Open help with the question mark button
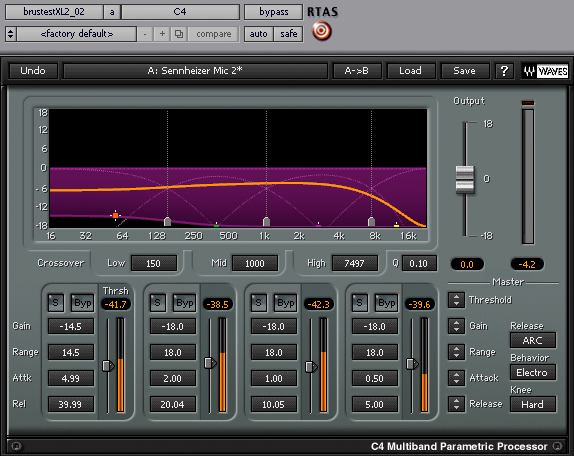The width and height of the screenshot is (574, 456). pos(504,71)
